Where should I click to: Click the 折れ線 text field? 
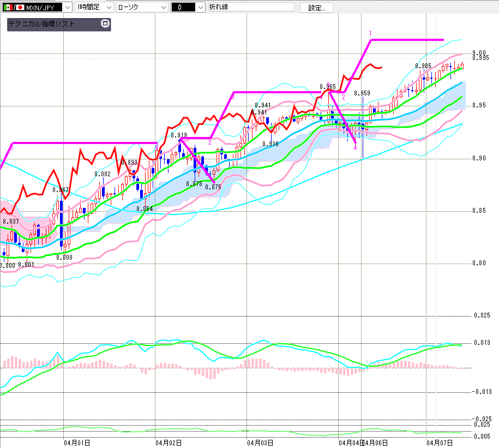coord(251,7)
